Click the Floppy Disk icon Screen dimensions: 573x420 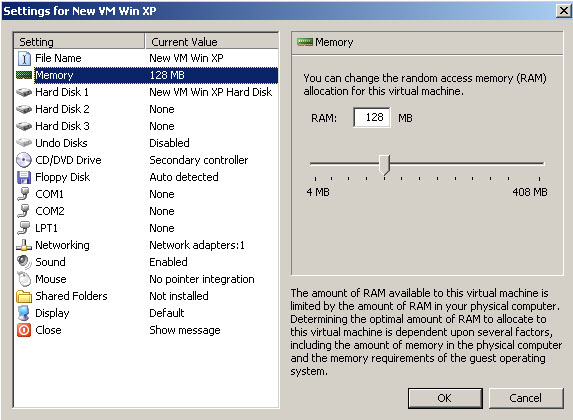[24, 177]
